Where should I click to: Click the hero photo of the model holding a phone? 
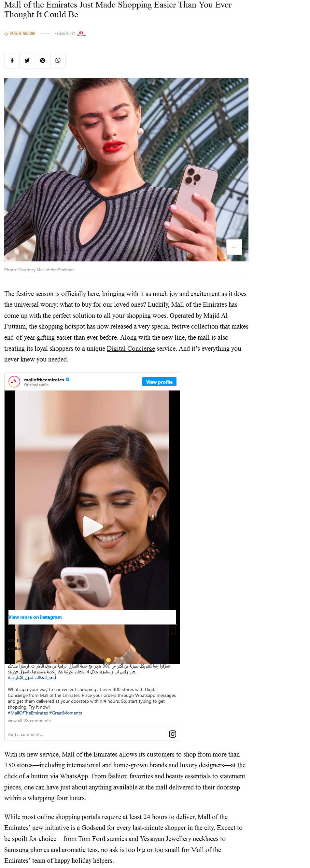(126, 170)
